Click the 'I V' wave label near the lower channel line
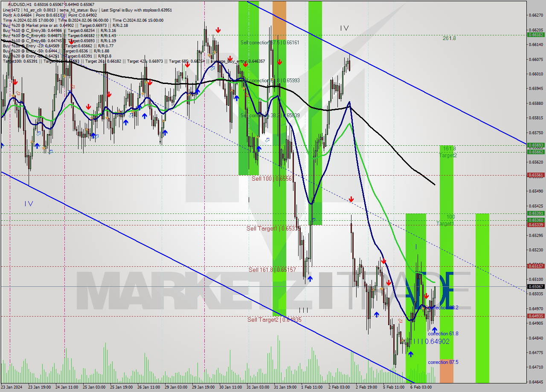 (29, 204)
